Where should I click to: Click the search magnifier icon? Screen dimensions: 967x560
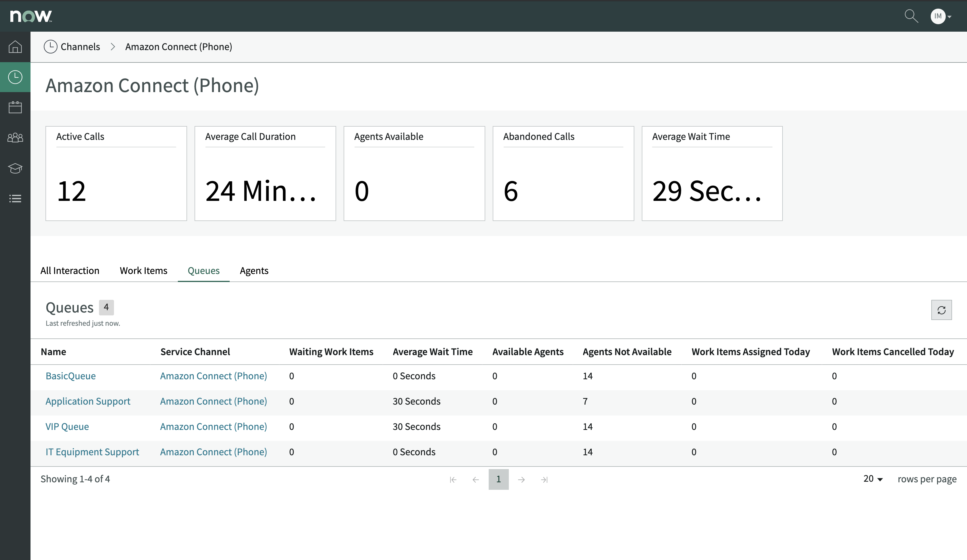coord(911,16)
